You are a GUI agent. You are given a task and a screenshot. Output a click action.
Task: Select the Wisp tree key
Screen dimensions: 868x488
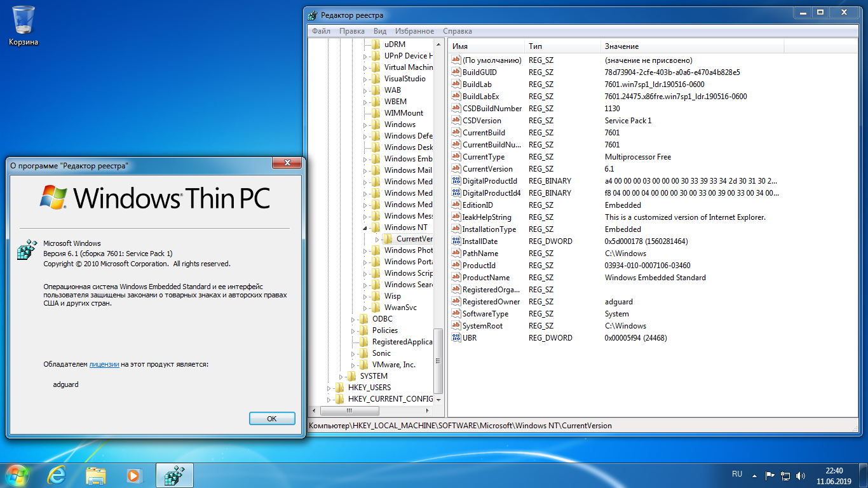click(393, 296)
